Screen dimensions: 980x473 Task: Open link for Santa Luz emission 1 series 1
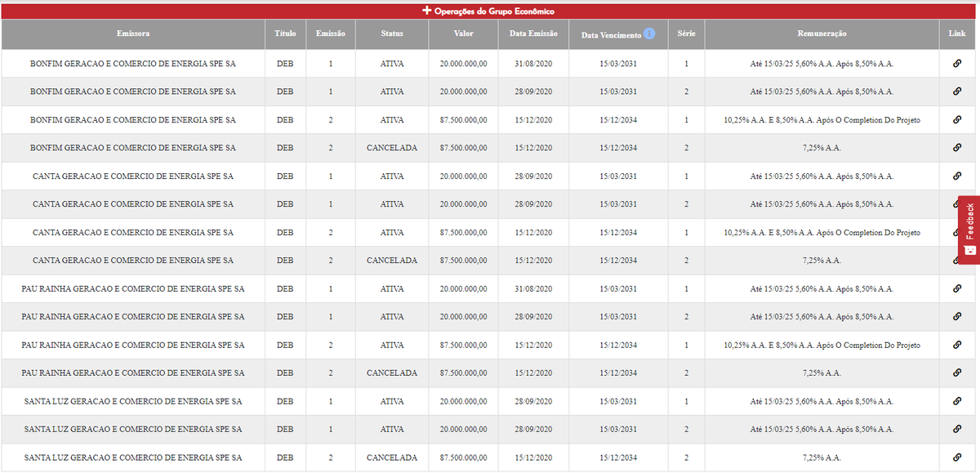[957, 402]
